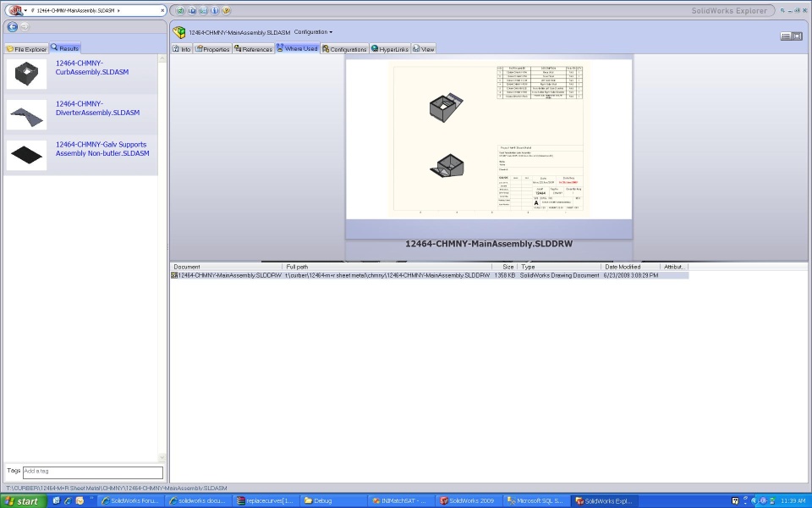The height and width of the screenshot is (508, 812).
Task: Open the HyperLinks tab
Action: coord(390,49)
